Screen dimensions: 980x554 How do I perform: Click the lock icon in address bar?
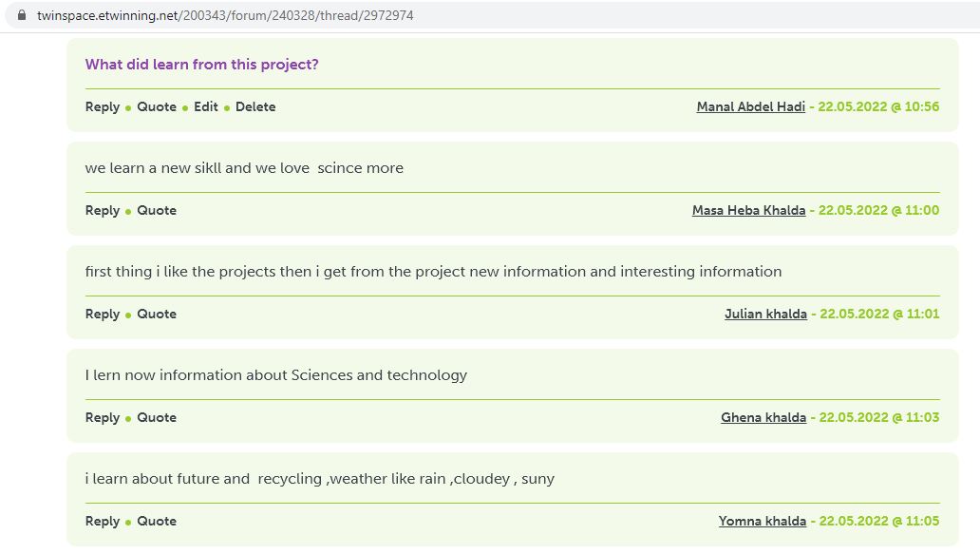(22, 15)
